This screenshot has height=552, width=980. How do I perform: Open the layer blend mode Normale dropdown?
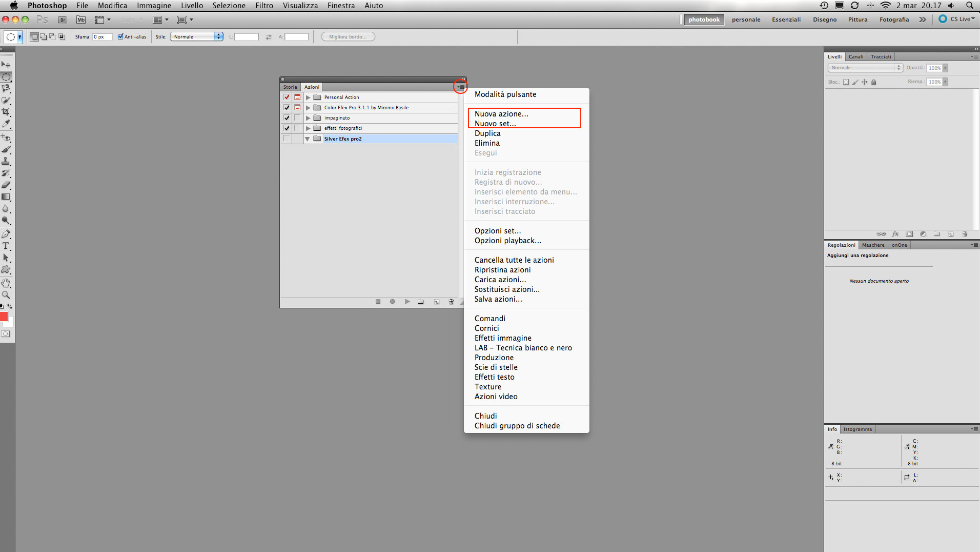pyautogui.click(x=865, y=68)
